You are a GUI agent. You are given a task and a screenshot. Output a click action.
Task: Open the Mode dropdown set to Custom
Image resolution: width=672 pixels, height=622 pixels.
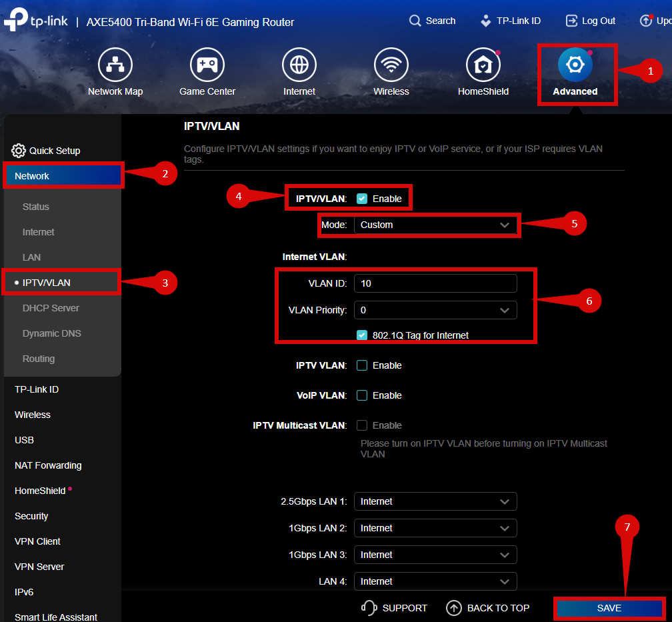435,225
